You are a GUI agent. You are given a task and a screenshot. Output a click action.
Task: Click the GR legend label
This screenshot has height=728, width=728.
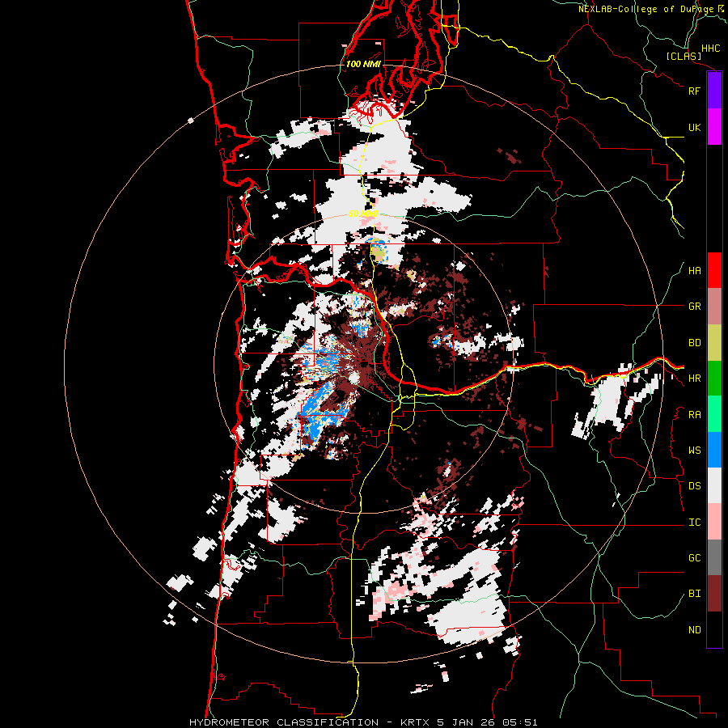pyautogui.click(x=694, y=307)
